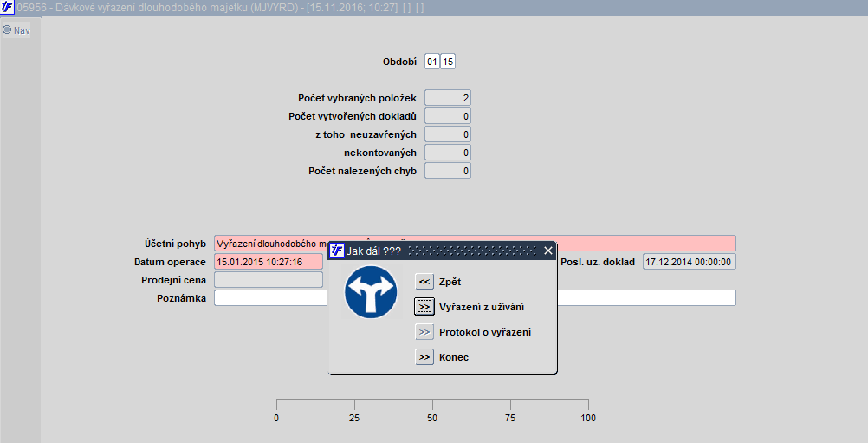Click the Prodejní cena field
Screen dimensions: 868x443
[269, 280]
